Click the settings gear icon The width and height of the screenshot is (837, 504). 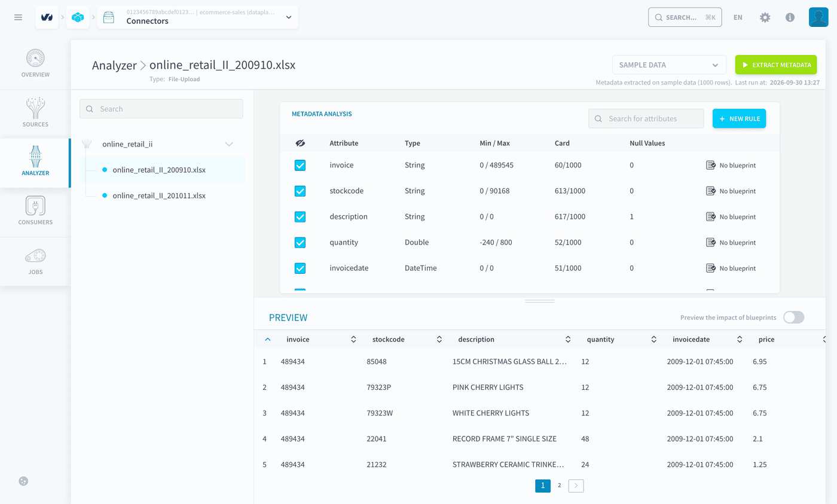coord(765,17)
